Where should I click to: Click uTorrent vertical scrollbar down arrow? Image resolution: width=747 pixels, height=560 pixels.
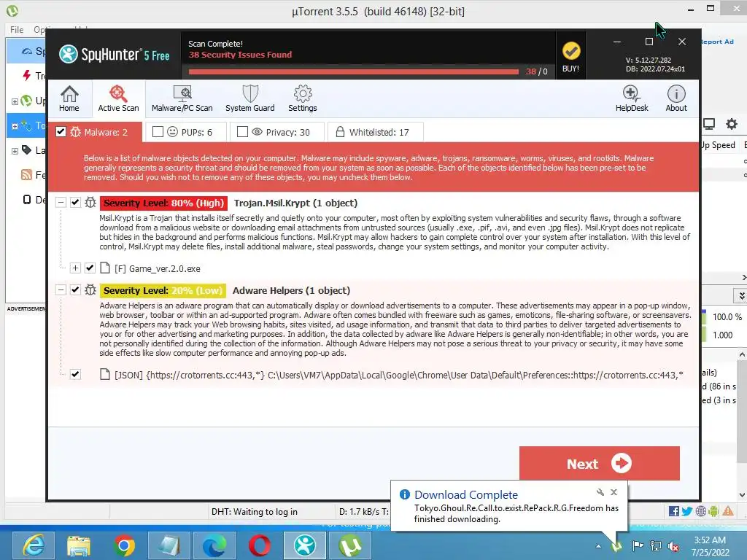point(742,495)
